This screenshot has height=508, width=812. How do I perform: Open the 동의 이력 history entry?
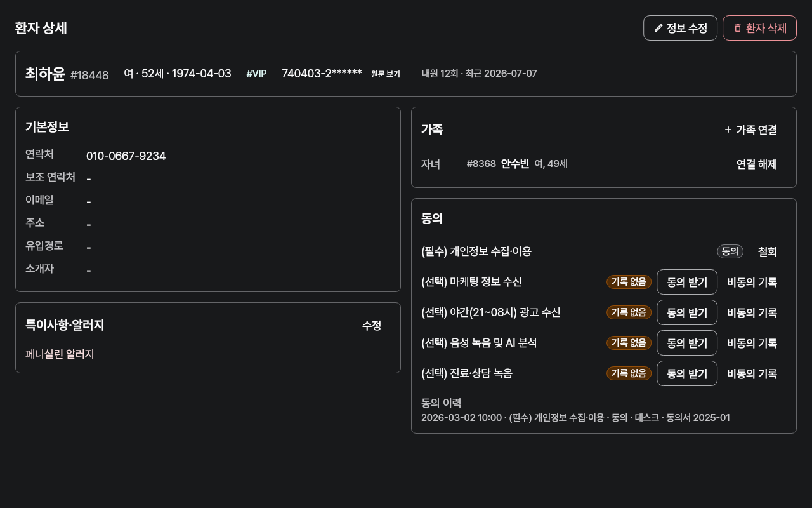(575, 418)
